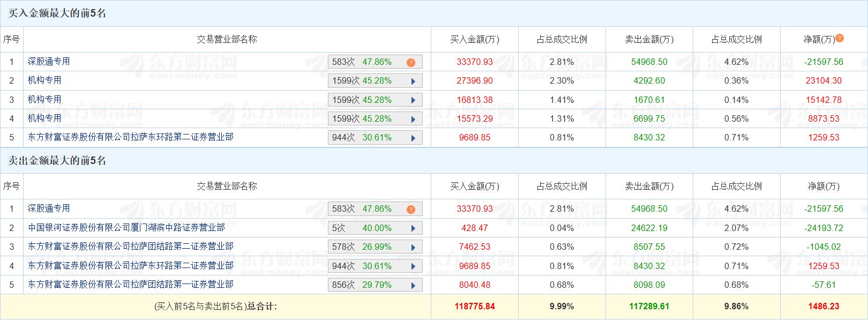Expand arrow for 机构专用 in row 2
The width and height of the screenshot is (868, 320).
[x=413, y=81]
